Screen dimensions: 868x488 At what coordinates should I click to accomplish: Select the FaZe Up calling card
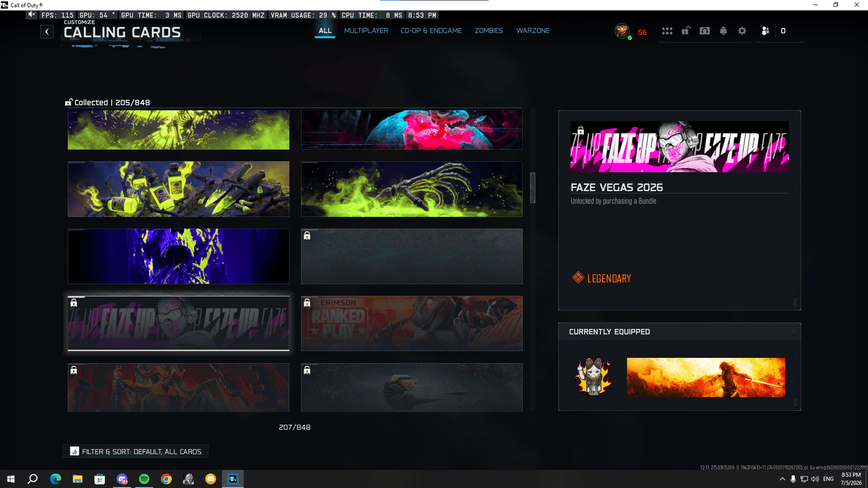[x=178, y=323]
